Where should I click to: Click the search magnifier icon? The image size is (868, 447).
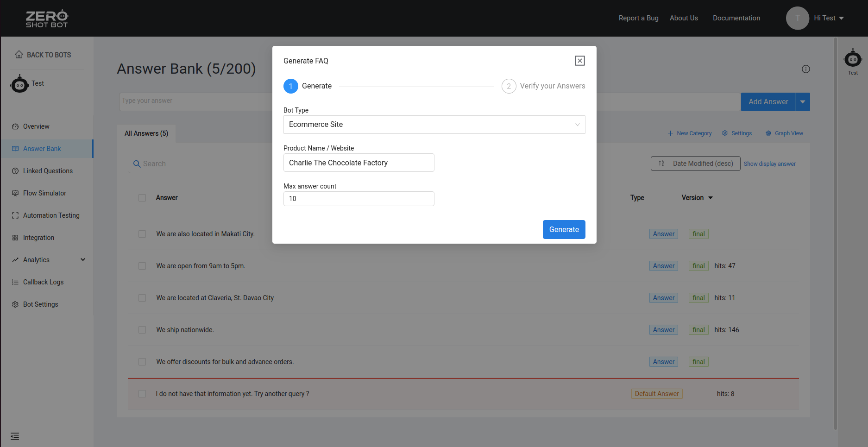(137, 164)
